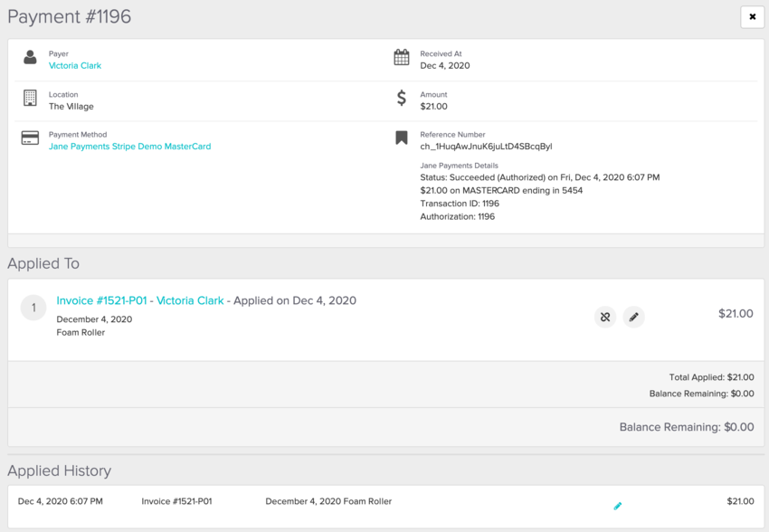Unapply payment using the broken-link icon
The image size is (769, 532).
tap(605, 317)
